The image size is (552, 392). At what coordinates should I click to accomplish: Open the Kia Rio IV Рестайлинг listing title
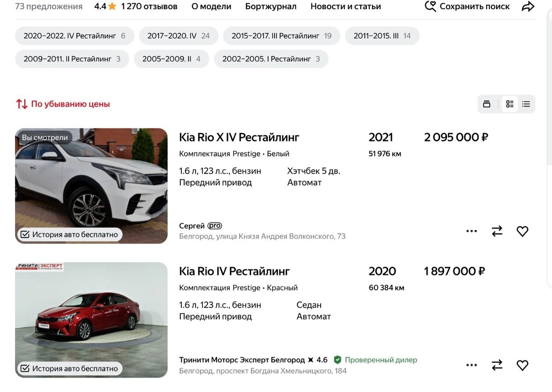(235, 271)
